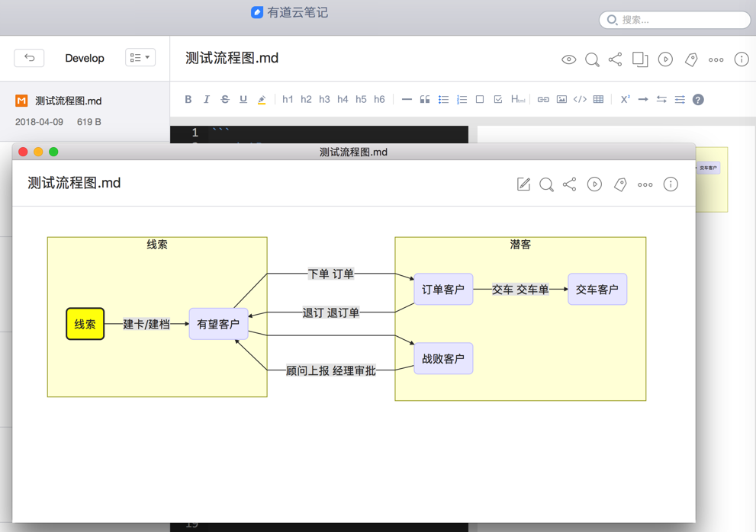Image resolution: width=756 pixels, height=532 pixels.
Task: Click the single right arrow flowchart icon
Action: [643, 99]
